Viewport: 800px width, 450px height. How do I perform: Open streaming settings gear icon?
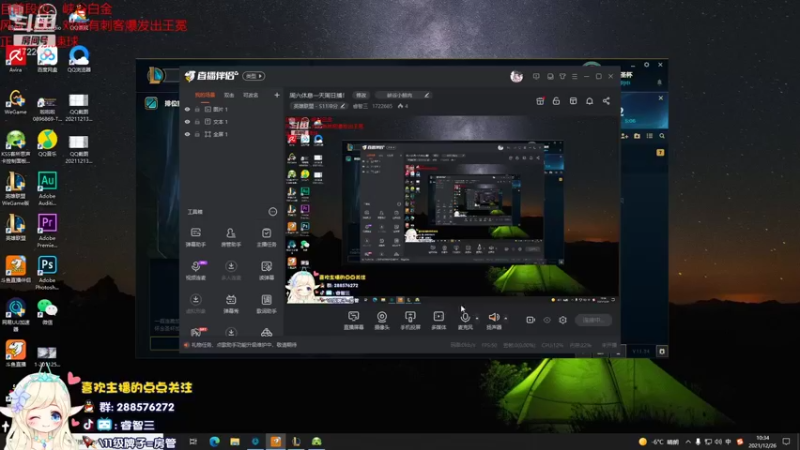[563, 320]
